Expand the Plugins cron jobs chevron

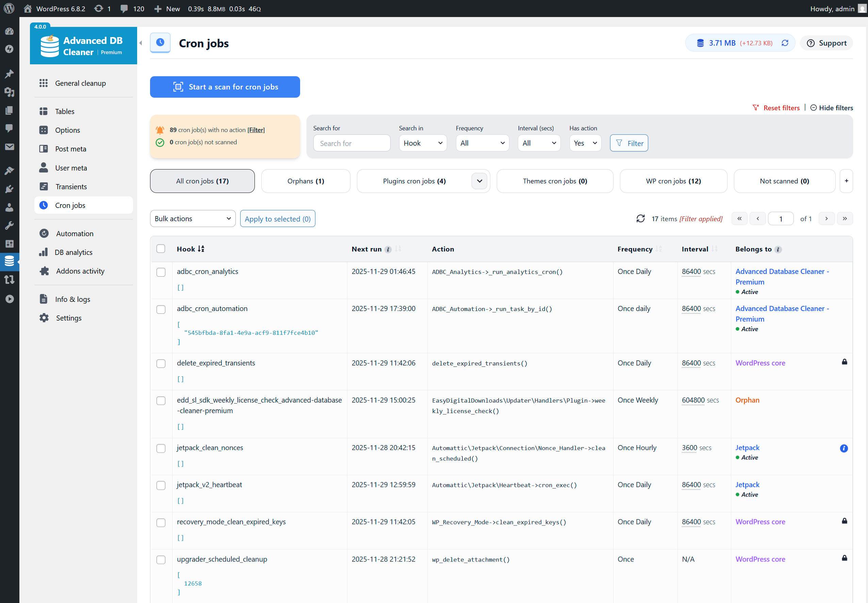(479, 181)
